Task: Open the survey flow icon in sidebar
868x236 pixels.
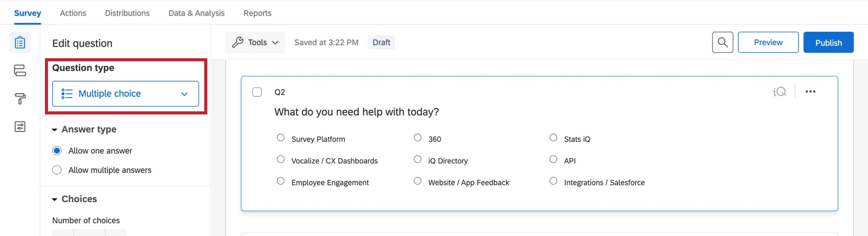Action: [x=20, y=70]
